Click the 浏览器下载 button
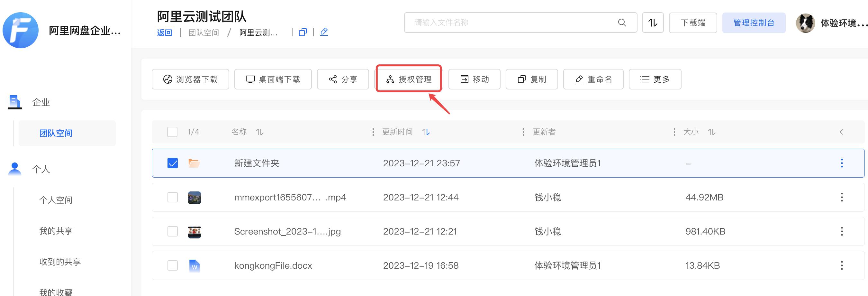 point(190,79)
